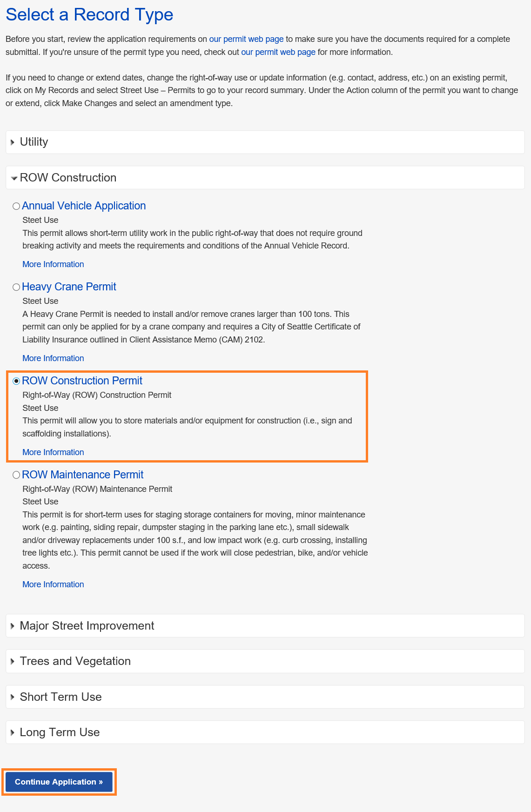Click the ROW Maintenance Permit title link

point(82,475)
